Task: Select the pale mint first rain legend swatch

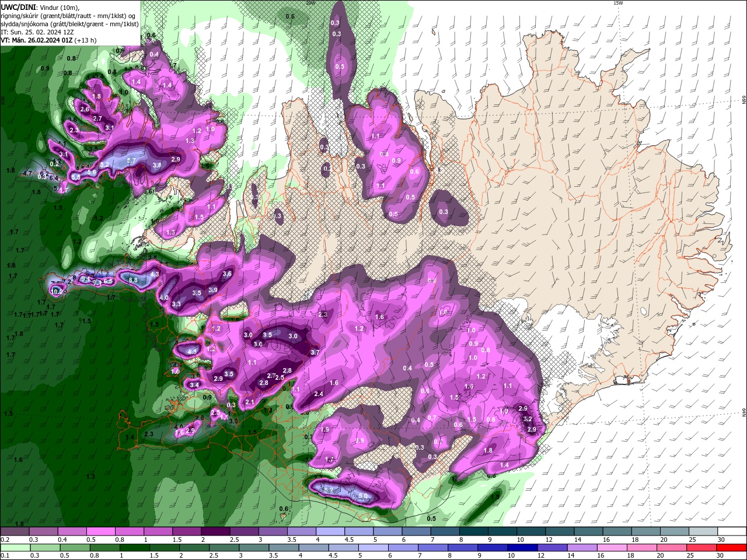Action: coord(15,548)
